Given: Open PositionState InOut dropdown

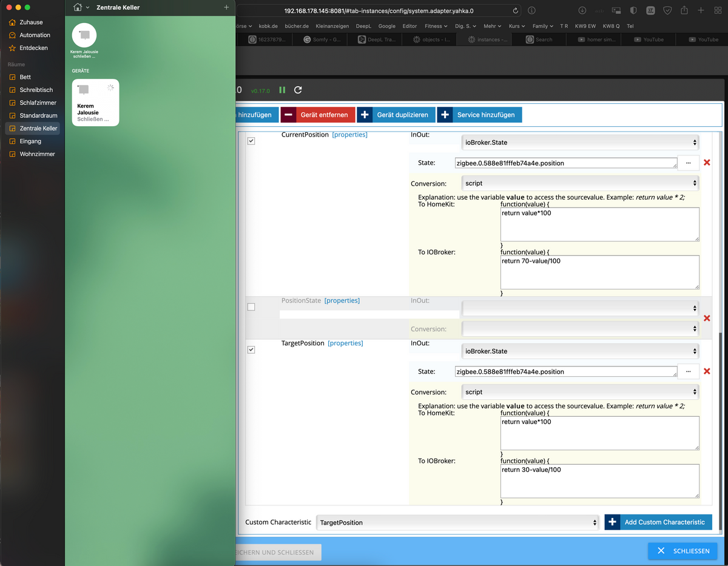Looking at the screenshot, I should click(580, 308).
